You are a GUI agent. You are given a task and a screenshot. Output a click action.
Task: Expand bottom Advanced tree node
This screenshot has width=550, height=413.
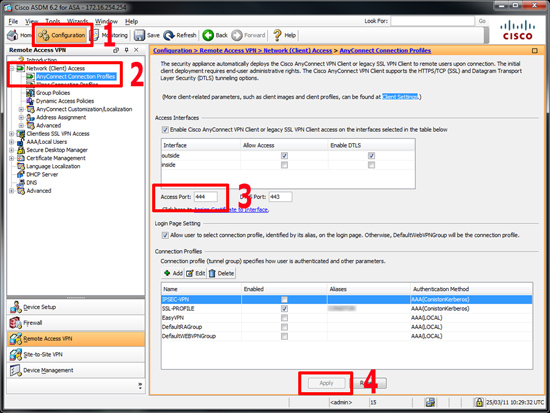[12, 191]
